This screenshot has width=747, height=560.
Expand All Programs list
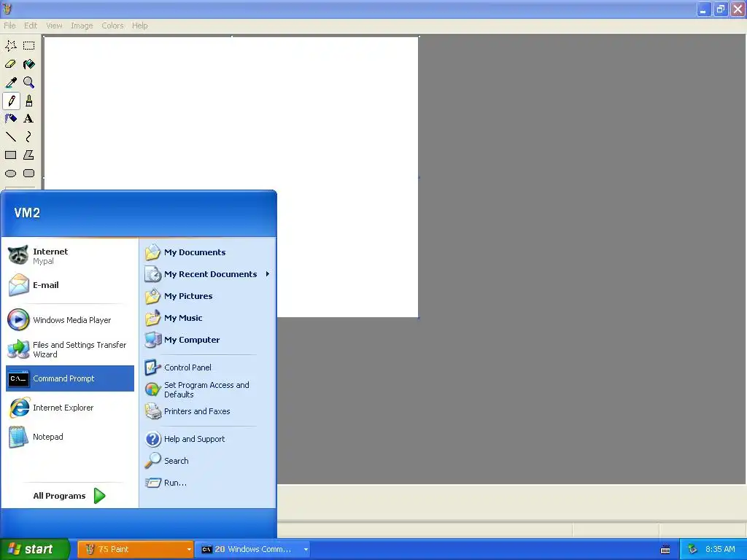click(x=69, y=496)
